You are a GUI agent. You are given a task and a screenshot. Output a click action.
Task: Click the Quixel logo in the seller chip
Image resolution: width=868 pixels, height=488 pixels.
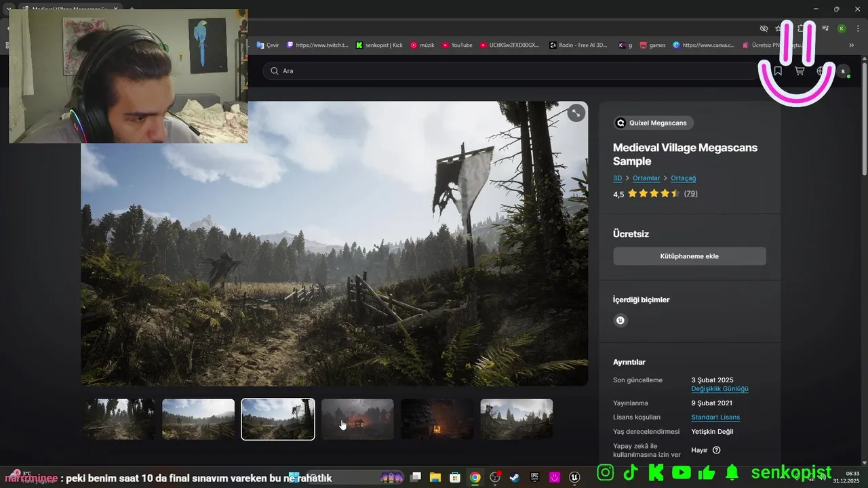620,123
